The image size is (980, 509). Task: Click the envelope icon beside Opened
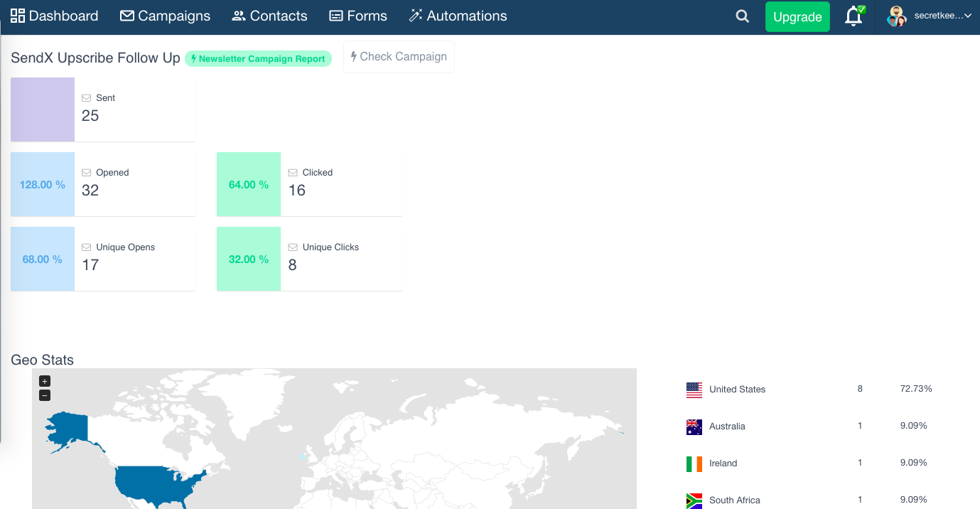pyautogui.click(x=87, y=173)
